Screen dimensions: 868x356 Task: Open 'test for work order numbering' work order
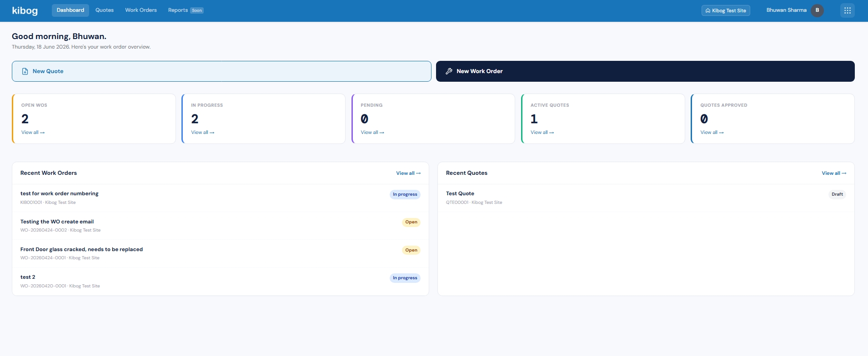221,198
